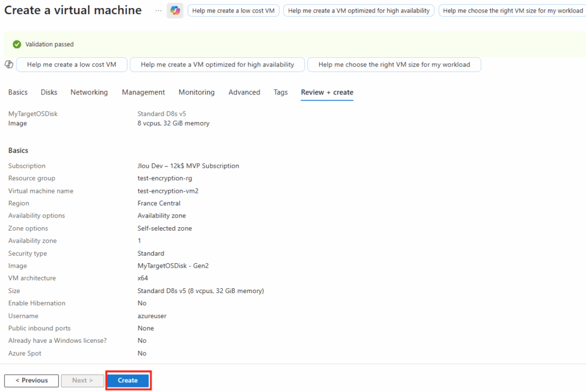The width and height of the screenshot is (586, 392).
Task: Open the ellipsis more options menu
Action: 159,10
